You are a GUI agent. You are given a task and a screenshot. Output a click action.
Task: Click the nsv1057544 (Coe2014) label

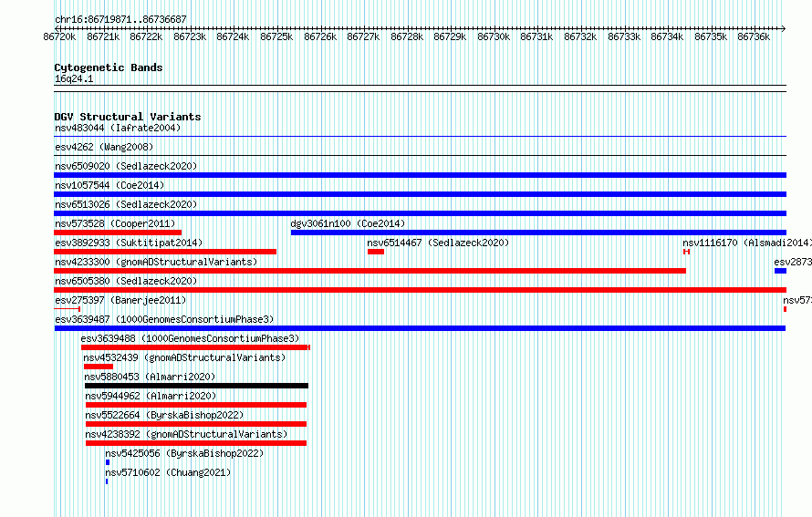(x=109, y=185)
